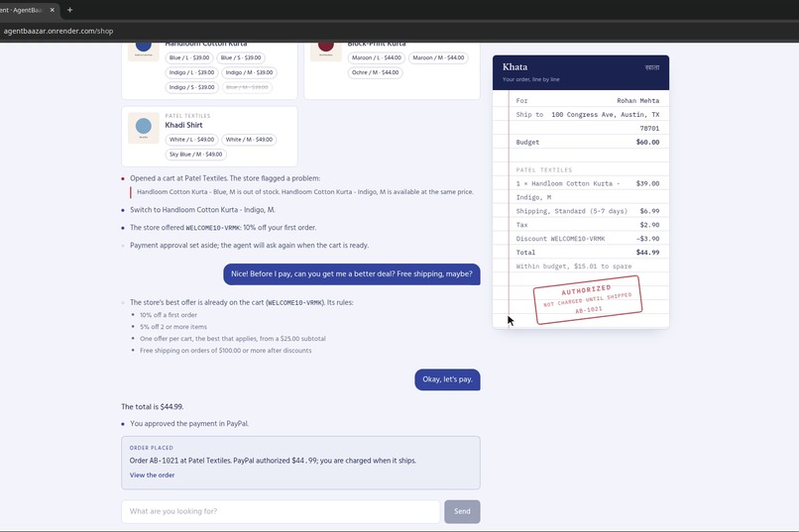Select White / M $49.00 Khadi Shirt chip
Screen dimensions: 799x532
(249, 140)
